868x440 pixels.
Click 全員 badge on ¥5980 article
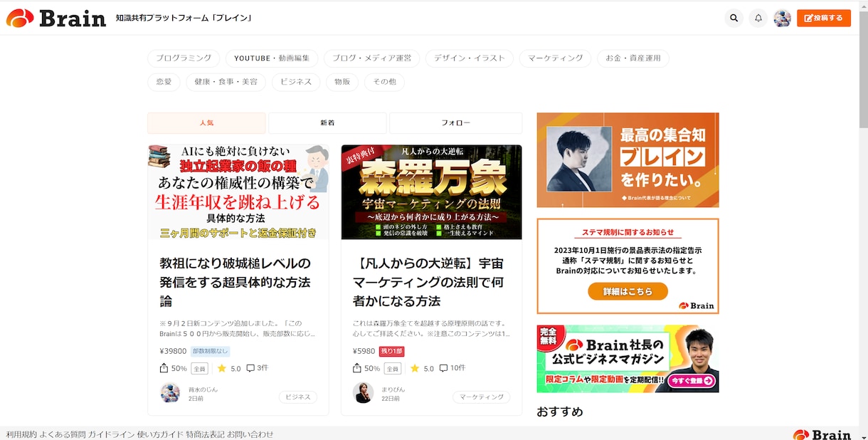click(x=393, y=369)
